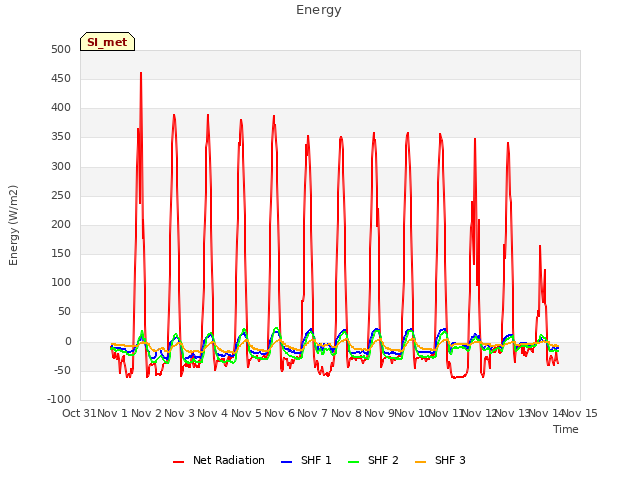The image size is (640, 480).
Task: Click the Energy chart title
Action: click(319, 10)
